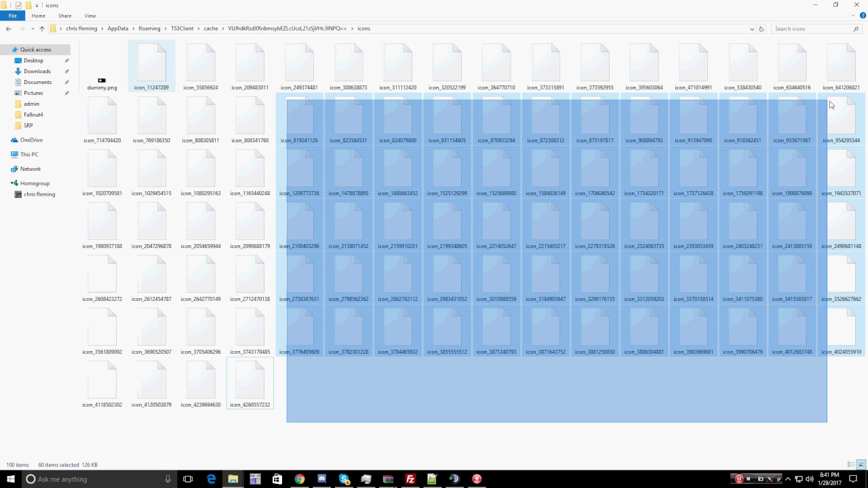
Task: Open the volume control from the taskbar
Action: point(810,479)
